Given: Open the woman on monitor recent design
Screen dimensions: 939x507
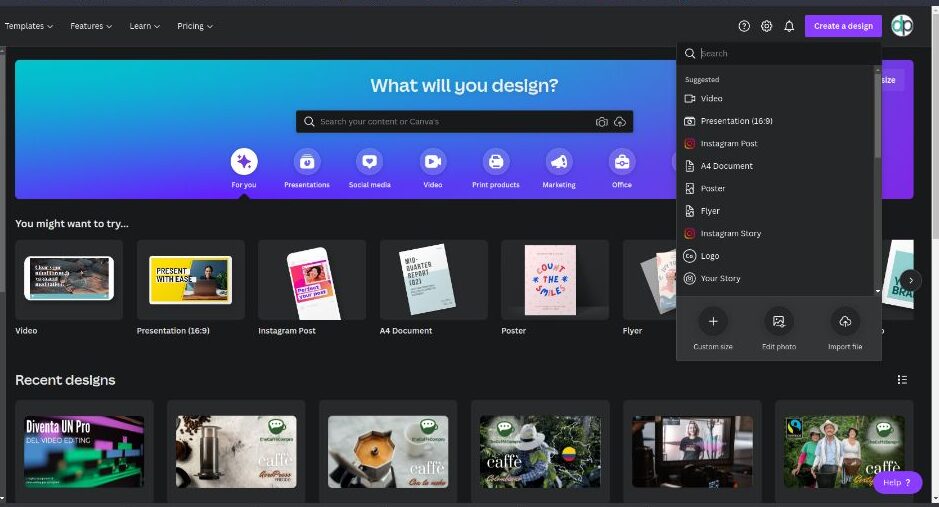Looking at the screenshot, I should [692, 451].
